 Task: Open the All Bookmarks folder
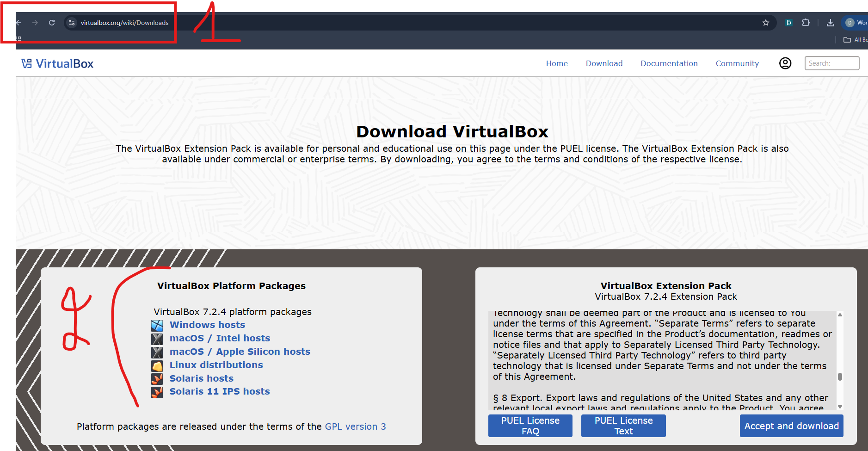point(856,40)
